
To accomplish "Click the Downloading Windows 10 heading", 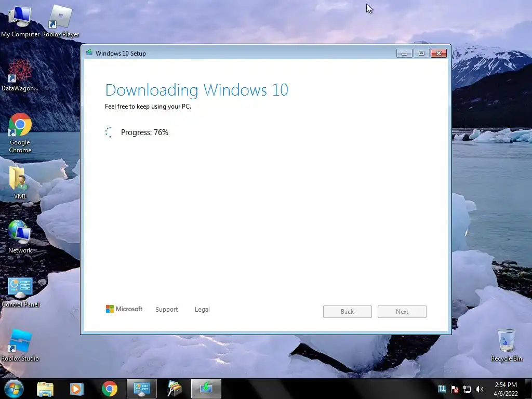I will coord(197,90).
